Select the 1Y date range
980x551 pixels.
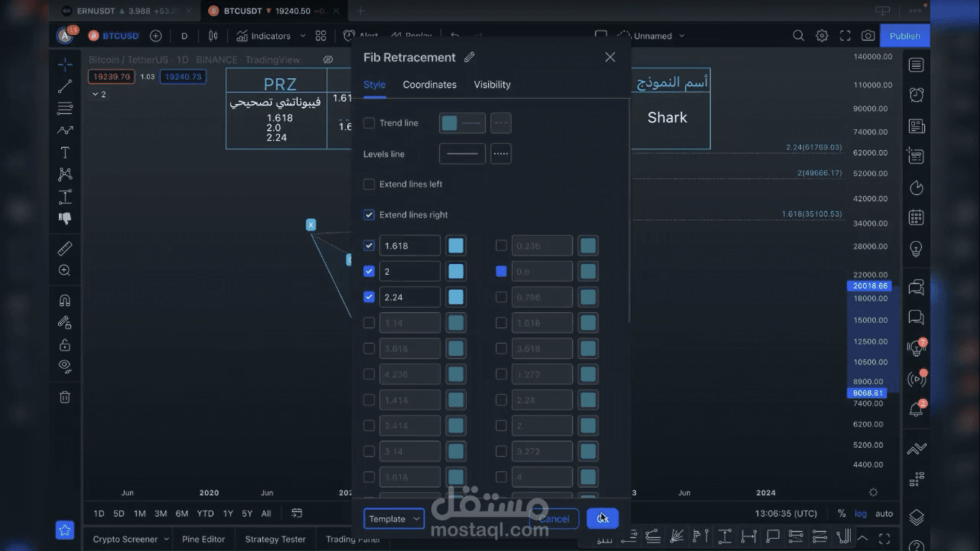point(228,513)
